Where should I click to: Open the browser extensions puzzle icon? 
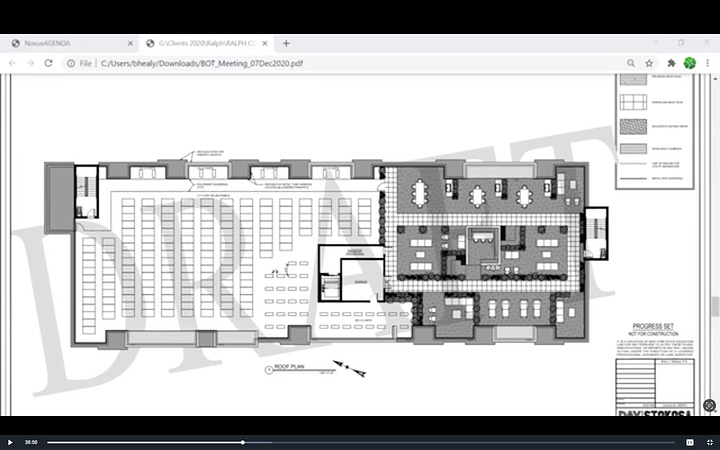[671, 63]
